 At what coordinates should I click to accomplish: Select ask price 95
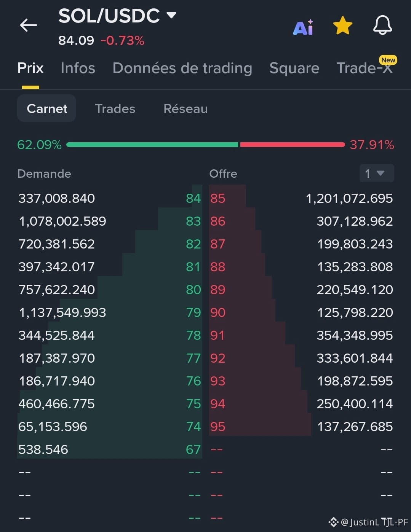218,427
